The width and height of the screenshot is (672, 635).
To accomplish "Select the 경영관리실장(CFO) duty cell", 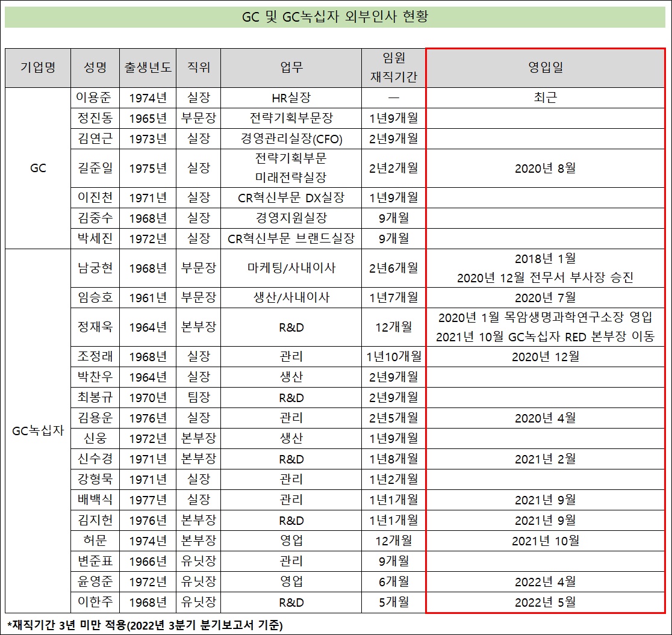I will coord(291,139).
